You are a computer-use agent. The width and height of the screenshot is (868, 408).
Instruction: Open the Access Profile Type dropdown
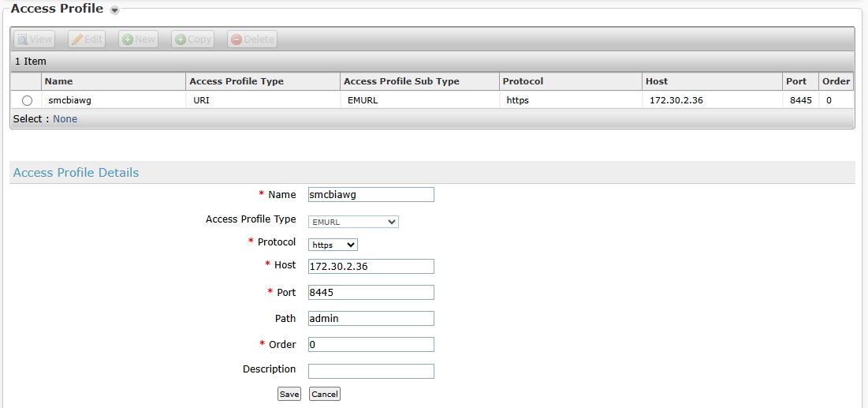(x=353, y=222)
